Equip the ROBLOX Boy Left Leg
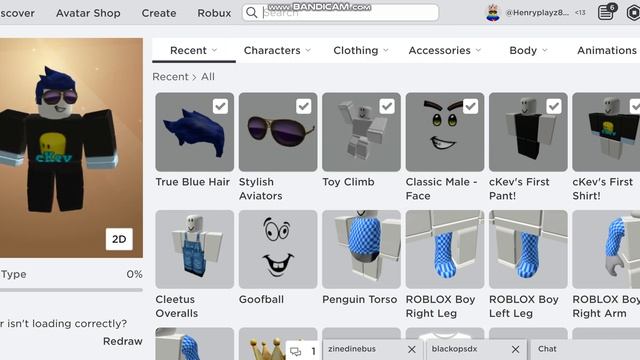This screenshot has height=360, width=640. click(528, 249)
